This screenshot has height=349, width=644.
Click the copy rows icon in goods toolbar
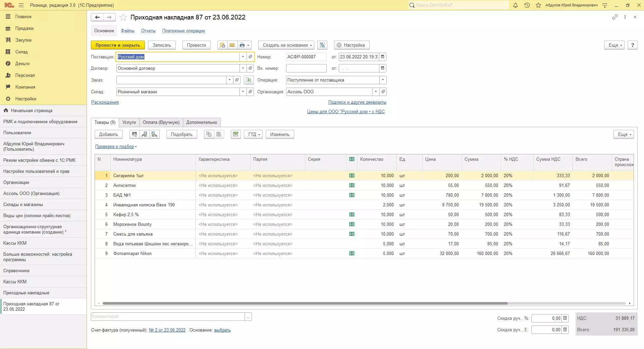point(209,134)
